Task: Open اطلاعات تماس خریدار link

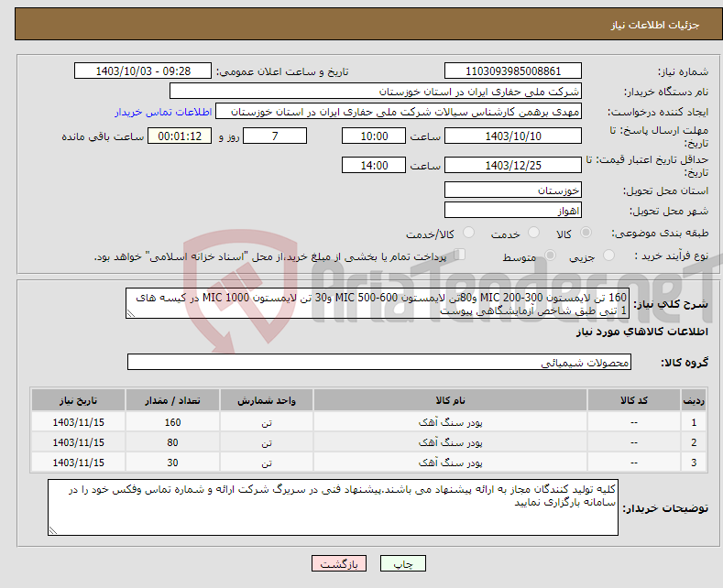Action: tap(163, 112)
